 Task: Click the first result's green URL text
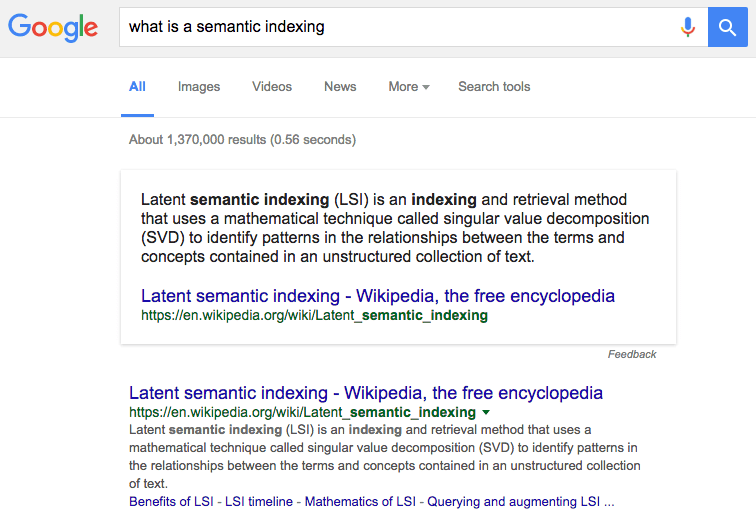(x=302, y=412)
